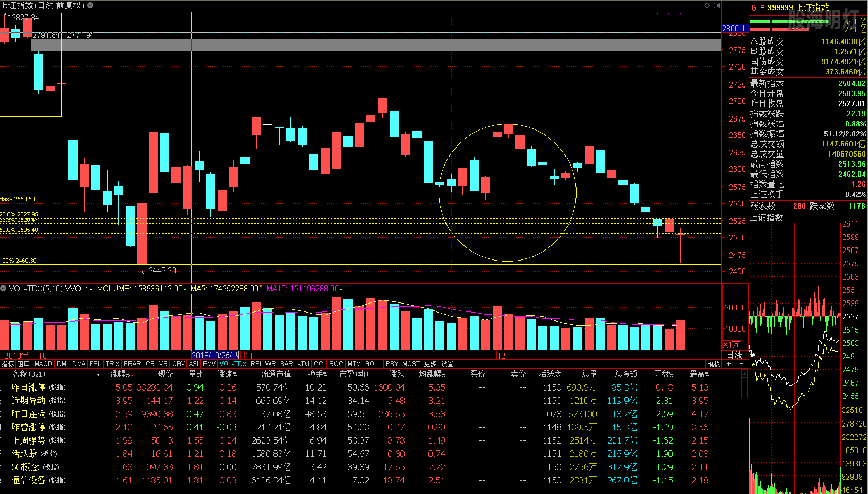Choose the PSY indicator tab

[392, 364]
